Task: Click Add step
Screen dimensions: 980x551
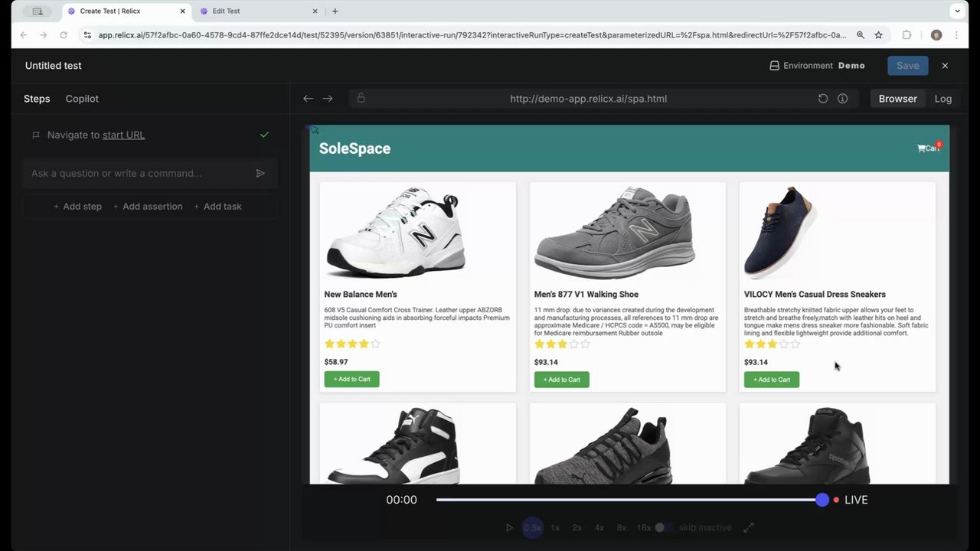Action: (x=77, y=207)
